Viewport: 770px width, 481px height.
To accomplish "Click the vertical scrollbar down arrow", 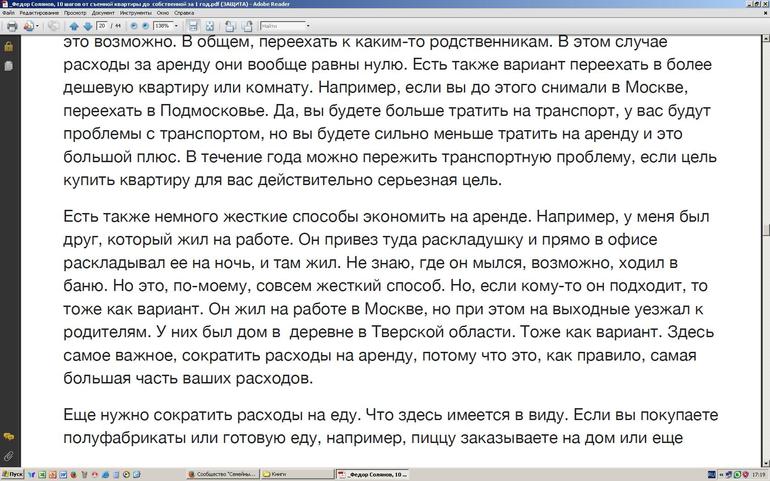I will point(765,461).
